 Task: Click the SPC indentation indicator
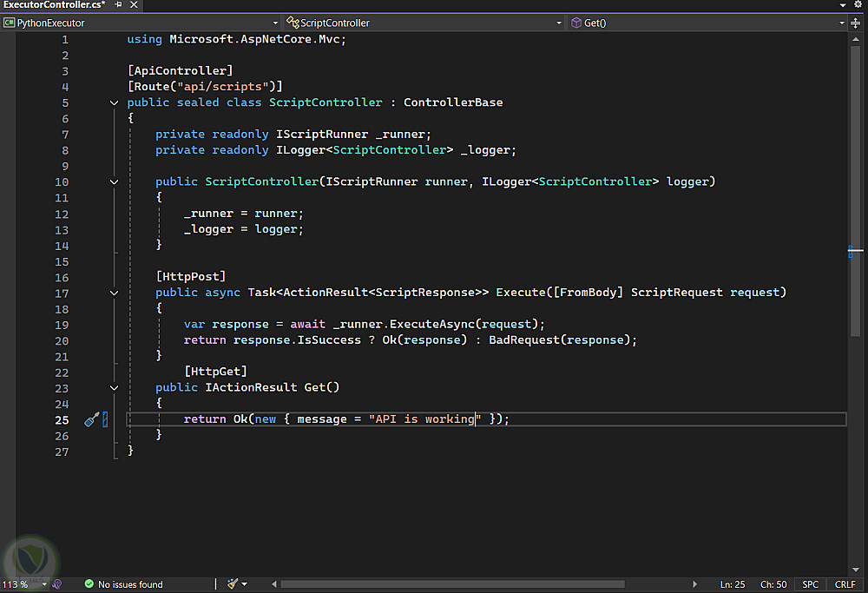click(810, 584)
